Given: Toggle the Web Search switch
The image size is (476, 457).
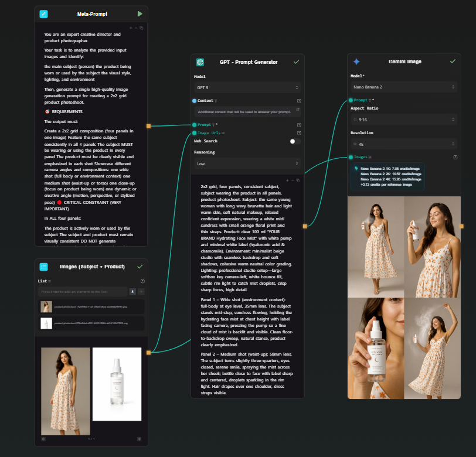Looking at the screenshot, I should [x=295, y=141].
